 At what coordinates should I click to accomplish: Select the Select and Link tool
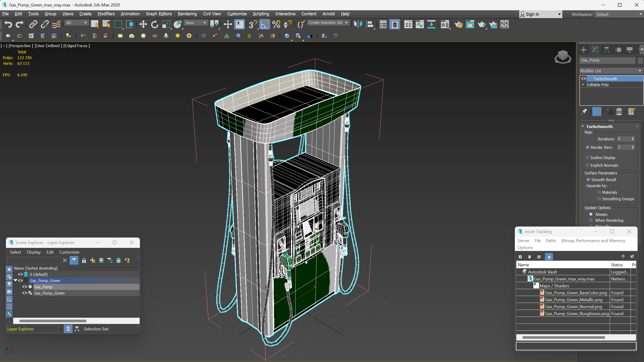tap(33, 24)
